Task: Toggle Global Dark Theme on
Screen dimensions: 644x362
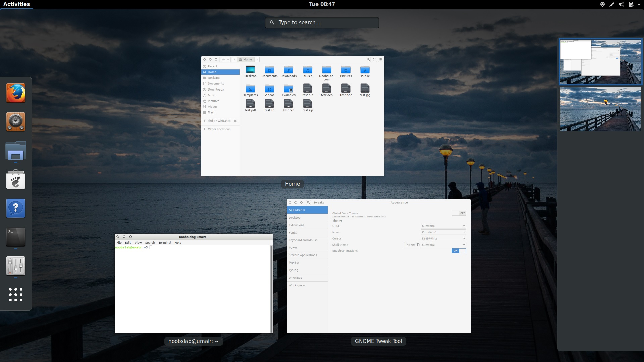Action: click(x=459, y=213)
